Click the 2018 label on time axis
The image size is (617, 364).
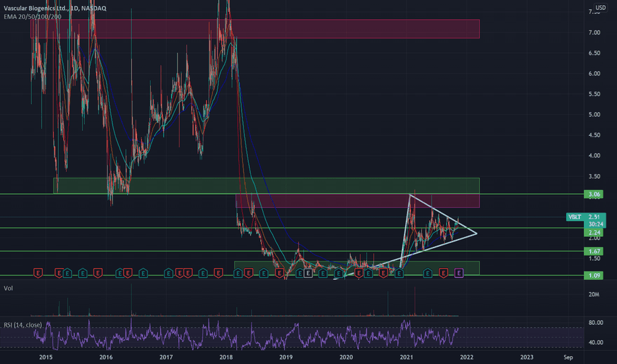click(226, 357)
